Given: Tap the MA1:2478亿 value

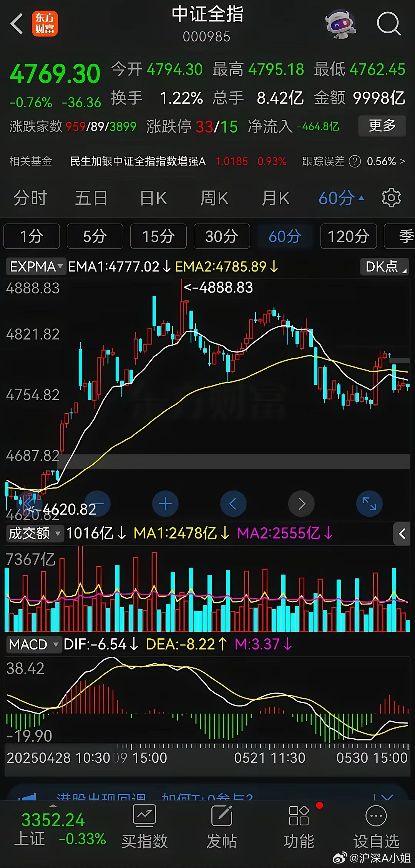Looking at the screenshot, I should click(x=181, y=533).
